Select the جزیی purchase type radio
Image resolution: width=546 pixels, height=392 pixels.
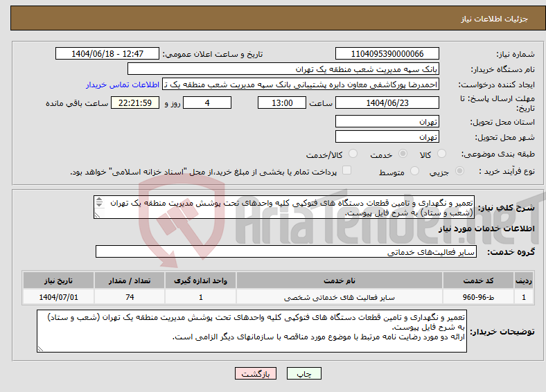coord(459,171)
